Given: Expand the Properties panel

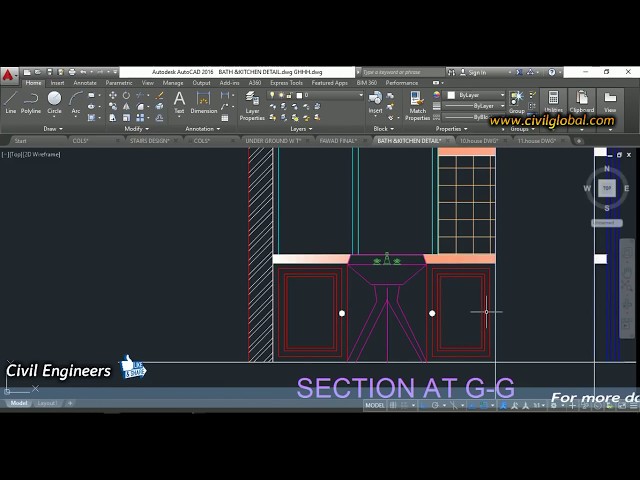Looking at the screenshot, I should click(451, 129).
